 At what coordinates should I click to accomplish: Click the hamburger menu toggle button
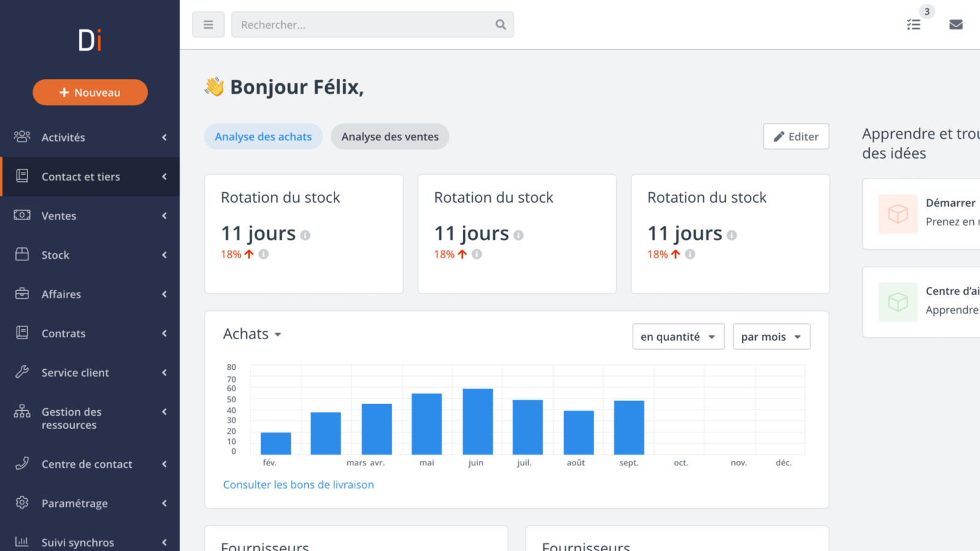pyautogui.click(x=208, y=24)
